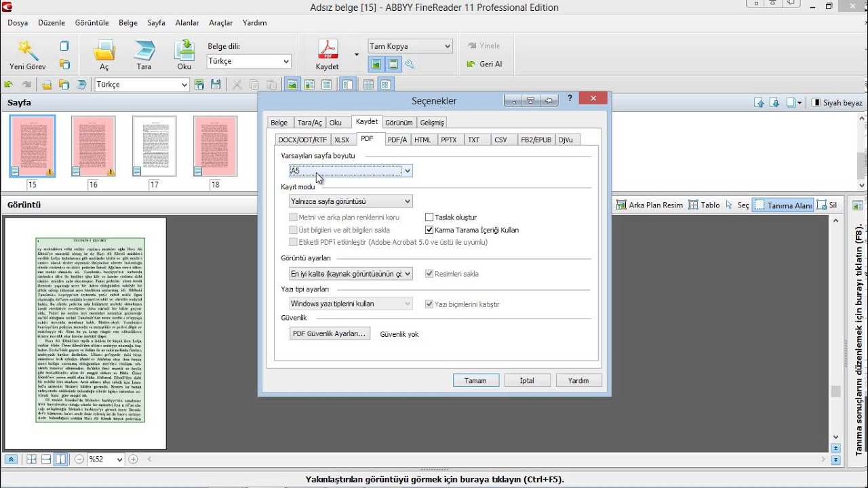Select the PDF/A format tab

(x=397, y=140)
